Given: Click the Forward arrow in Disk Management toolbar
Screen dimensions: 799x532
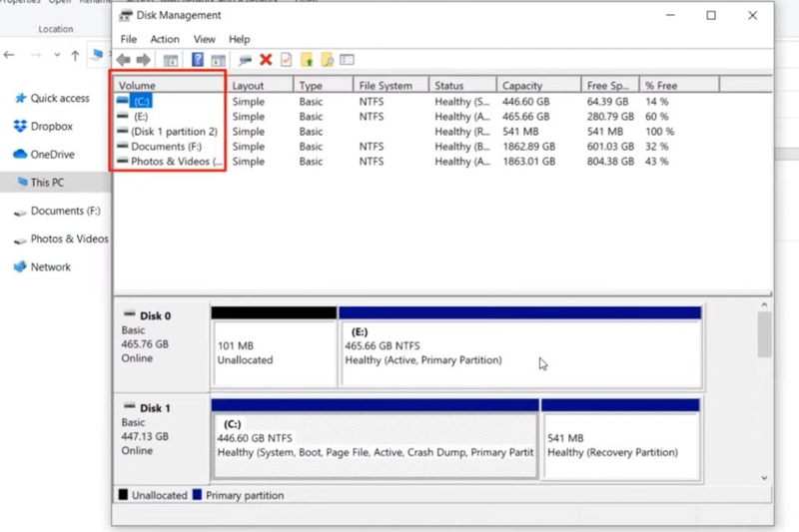Looking at the screenshot, I should pos(144,60).
